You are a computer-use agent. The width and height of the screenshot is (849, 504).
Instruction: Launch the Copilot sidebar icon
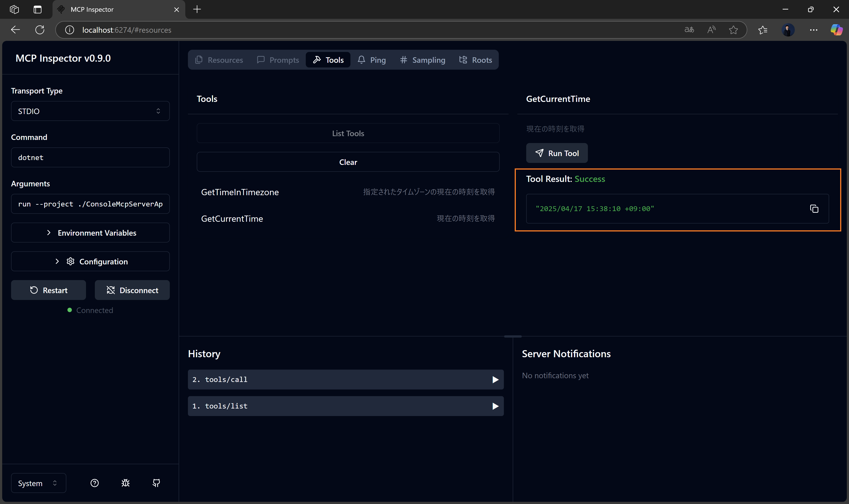[x=836, y=30]
